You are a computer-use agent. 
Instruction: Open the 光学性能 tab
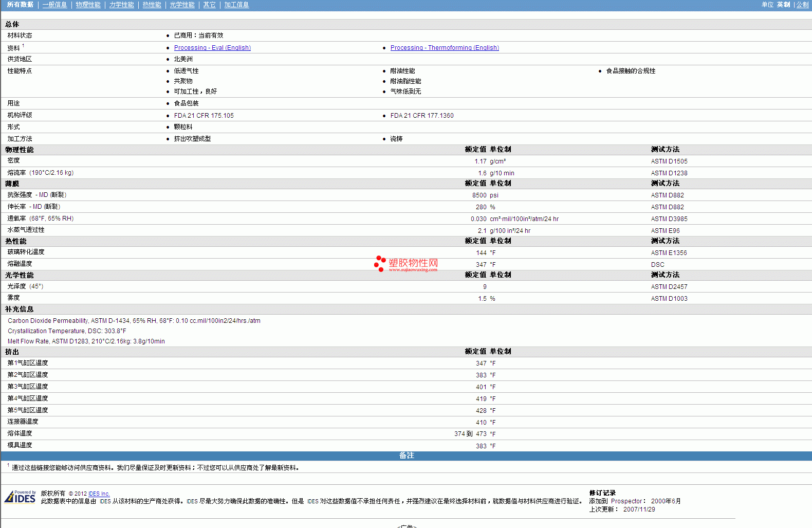(x=182, y=5)
